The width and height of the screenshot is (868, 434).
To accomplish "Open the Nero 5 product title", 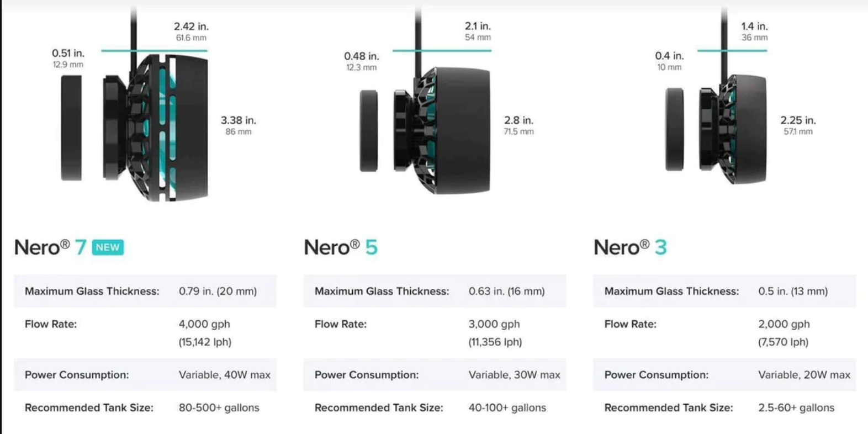I will [x=341, y=247].
